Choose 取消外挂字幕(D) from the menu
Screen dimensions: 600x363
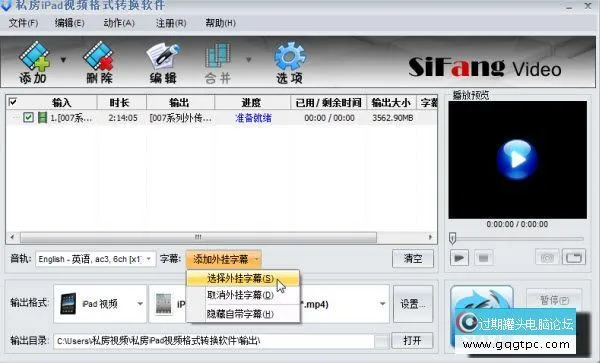click(243, 295)
